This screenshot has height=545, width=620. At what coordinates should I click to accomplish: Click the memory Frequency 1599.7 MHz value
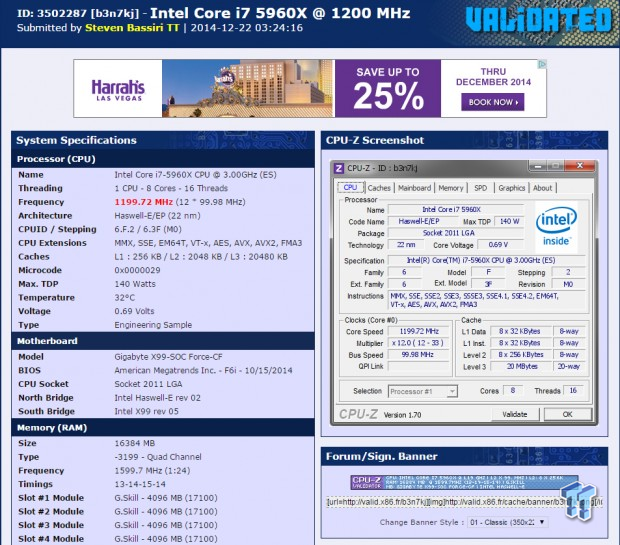pos(152,471)
